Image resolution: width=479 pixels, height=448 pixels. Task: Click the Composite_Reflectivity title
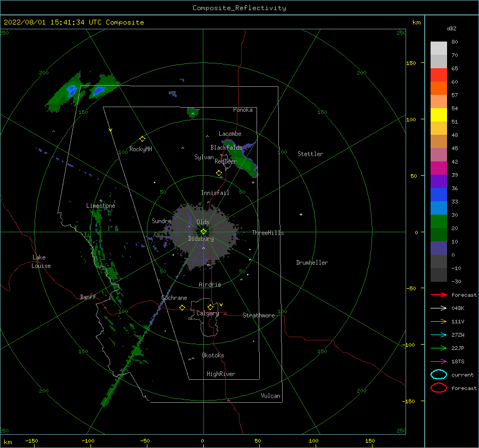point(240,8)
